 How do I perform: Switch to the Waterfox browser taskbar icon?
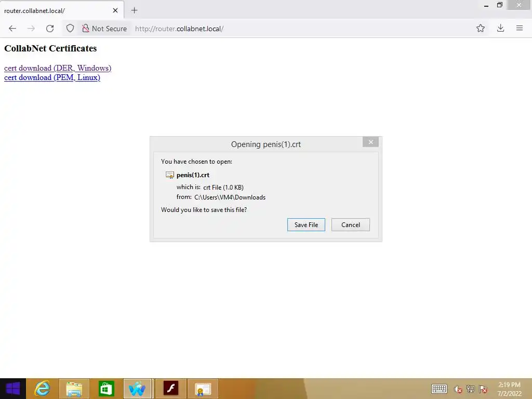[137, 389]
